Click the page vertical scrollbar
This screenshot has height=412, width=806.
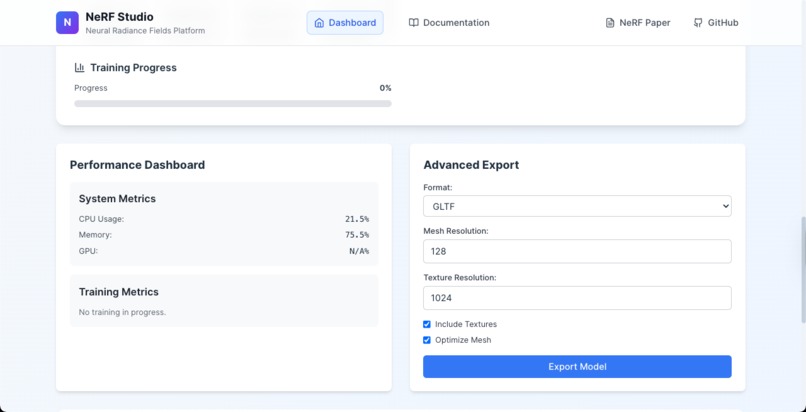point(803,270)
